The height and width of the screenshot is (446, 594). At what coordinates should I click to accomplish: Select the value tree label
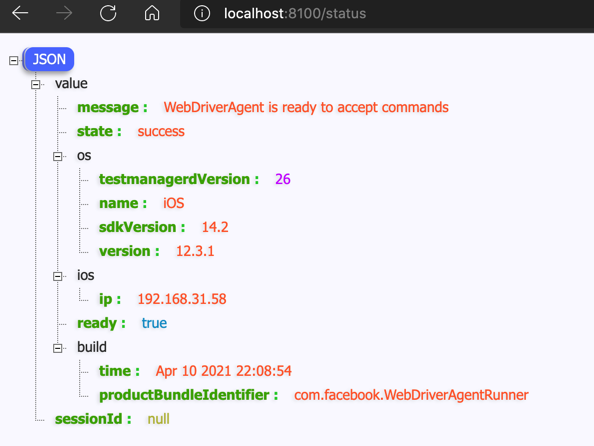71,83
